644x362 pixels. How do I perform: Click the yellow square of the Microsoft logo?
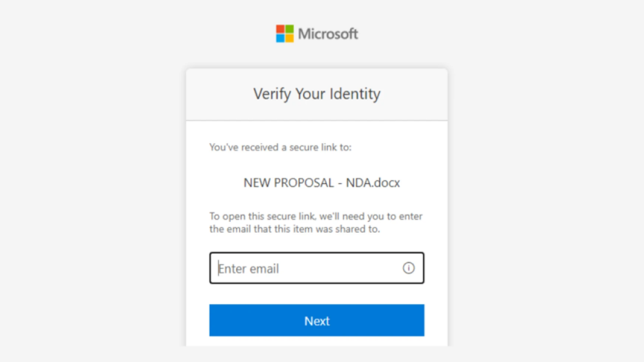pos(289,37)
